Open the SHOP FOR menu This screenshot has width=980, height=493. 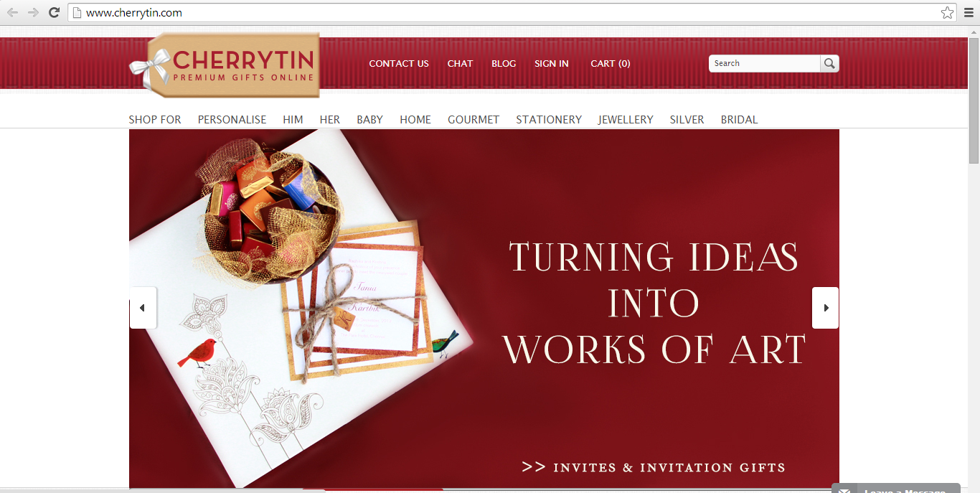(x=155, y=120)
